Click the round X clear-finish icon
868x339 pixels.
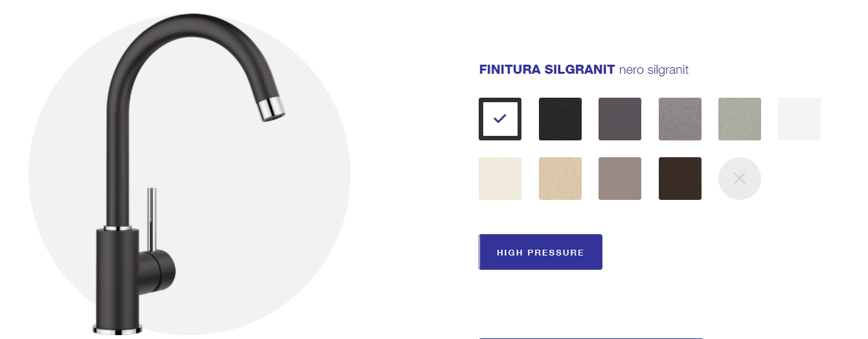(x=740, y=179)
